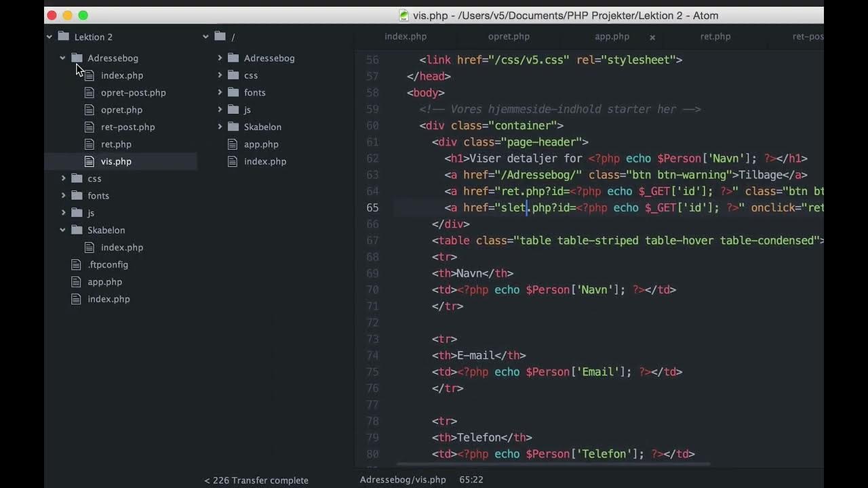Click the fonts folder icon in remote panel

(x=233, y=93)
